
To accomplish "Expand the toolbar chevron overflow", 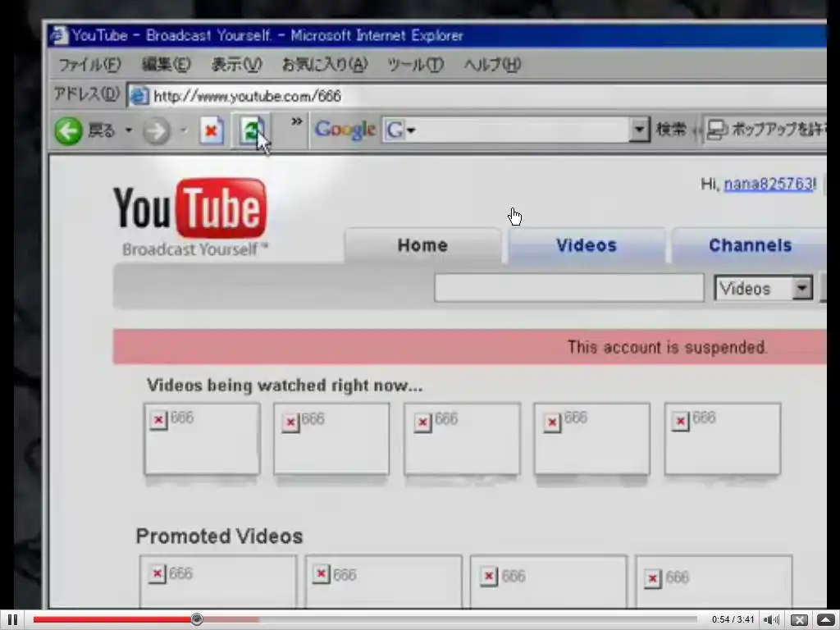I will point(296,121).
